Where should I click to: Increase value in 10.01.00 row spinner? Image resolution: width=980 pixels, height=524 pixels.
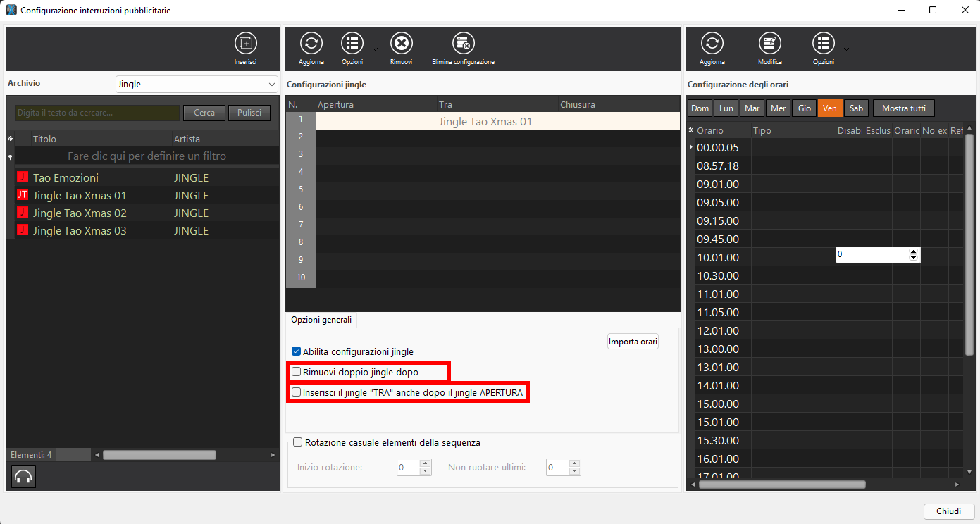(914, 251)
